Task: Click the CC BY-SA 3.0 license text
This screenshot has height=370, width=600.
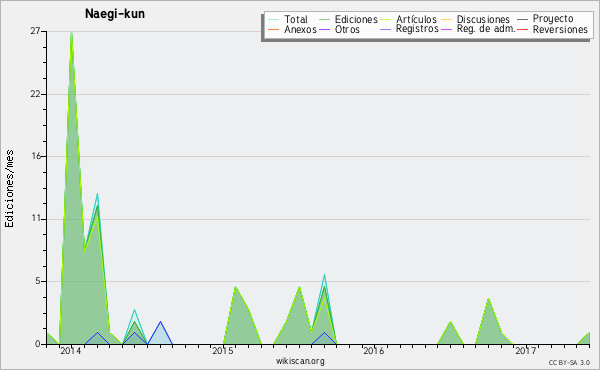Action: point(569,362)
